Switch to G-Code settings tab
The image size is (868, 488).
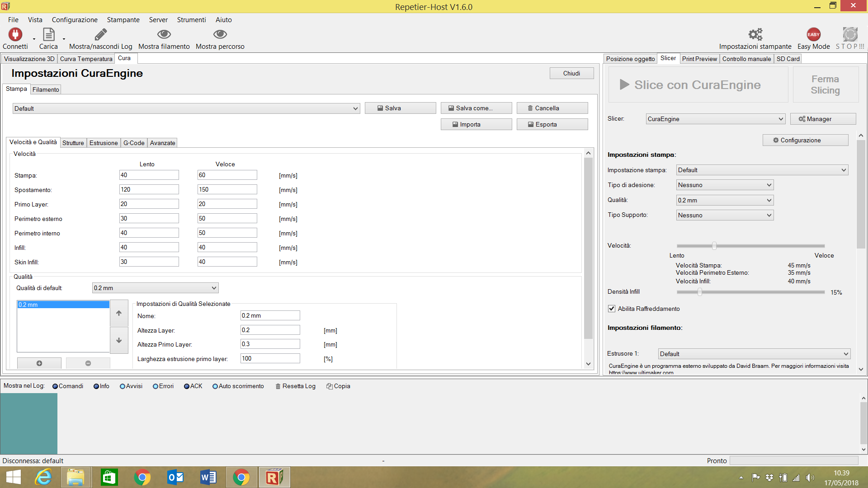click(134, 143)
